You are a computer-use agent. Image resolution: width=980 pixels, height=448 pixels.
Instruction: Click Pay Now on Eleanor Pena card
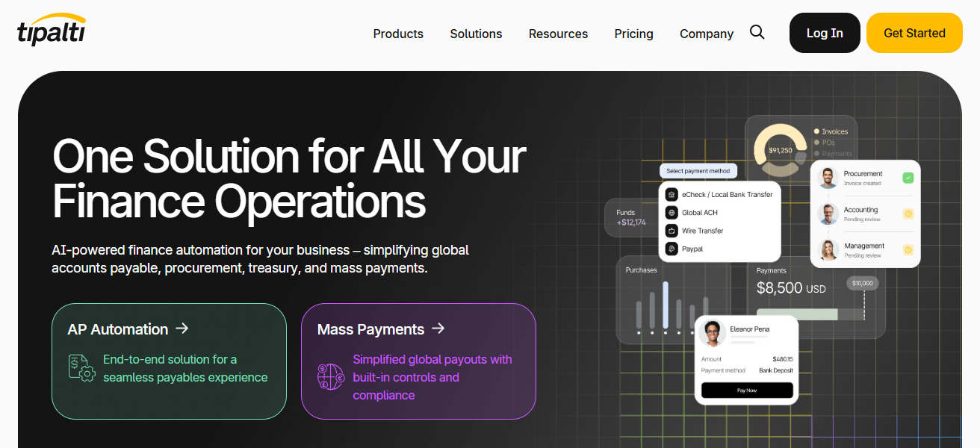[x=746, y=391]
